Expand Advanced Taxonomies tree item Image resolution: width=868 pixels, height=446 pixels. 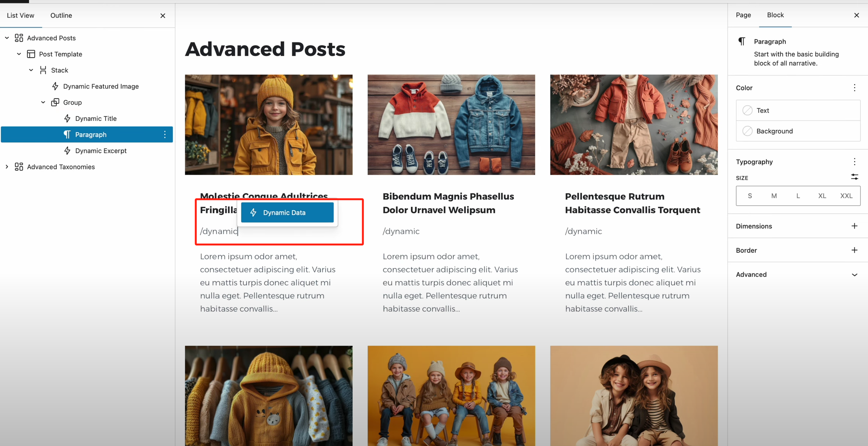7,167
